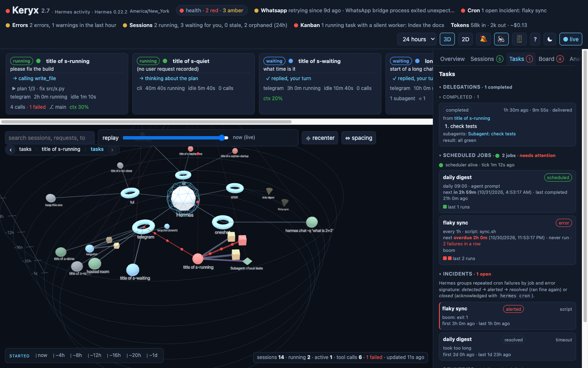Switch theme with the moon icon
The image size is (588, 368).
click(550, 39)
